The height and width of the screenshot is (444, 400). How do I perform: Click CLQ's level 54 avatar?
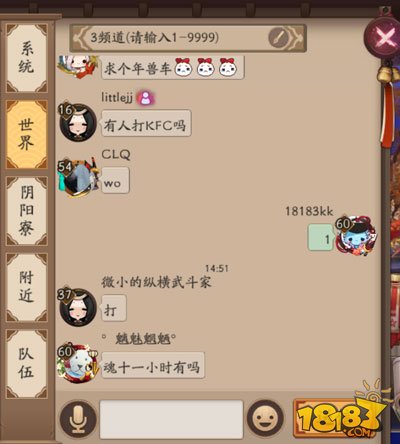(78, 178)
